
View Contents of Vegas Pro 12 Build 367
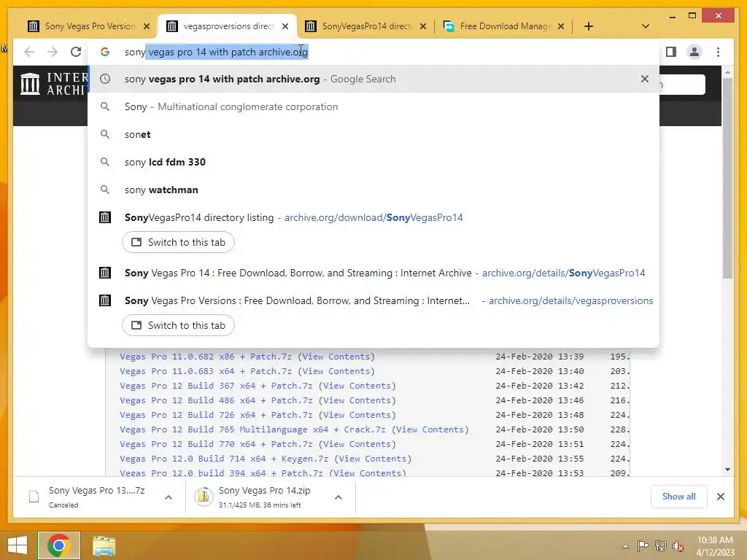tap(357, 386)
